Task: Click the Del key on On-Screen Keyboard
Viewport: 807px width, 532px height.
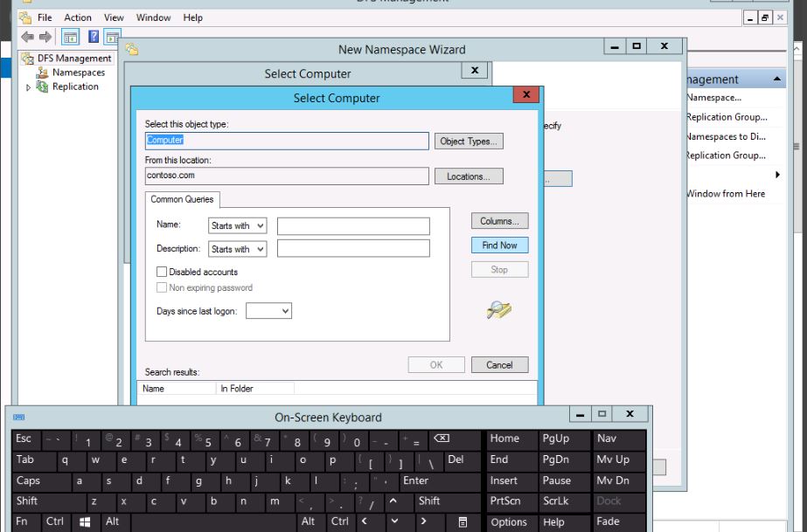Action: tap(463, 460)
